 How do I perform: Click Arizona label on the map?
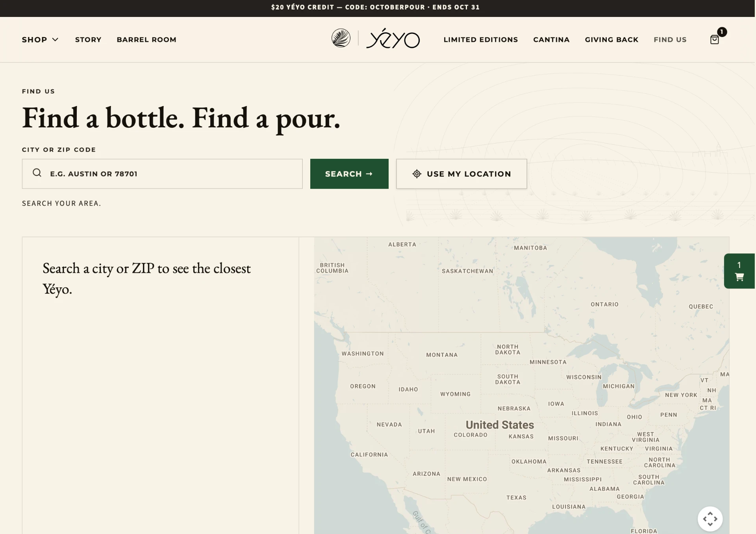[x=426, y=474]
